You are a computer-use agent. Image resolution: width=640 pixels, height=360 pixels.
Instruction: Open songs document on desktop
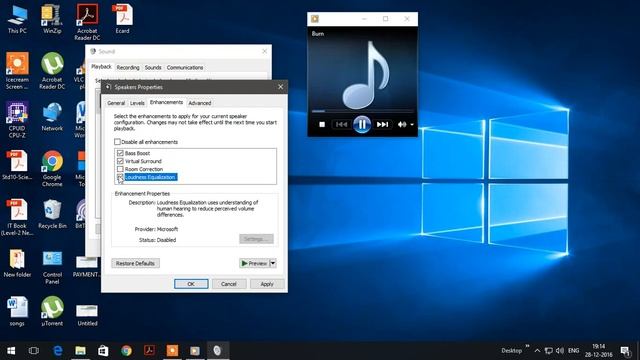pyautogui.click(x=17, y=311)
